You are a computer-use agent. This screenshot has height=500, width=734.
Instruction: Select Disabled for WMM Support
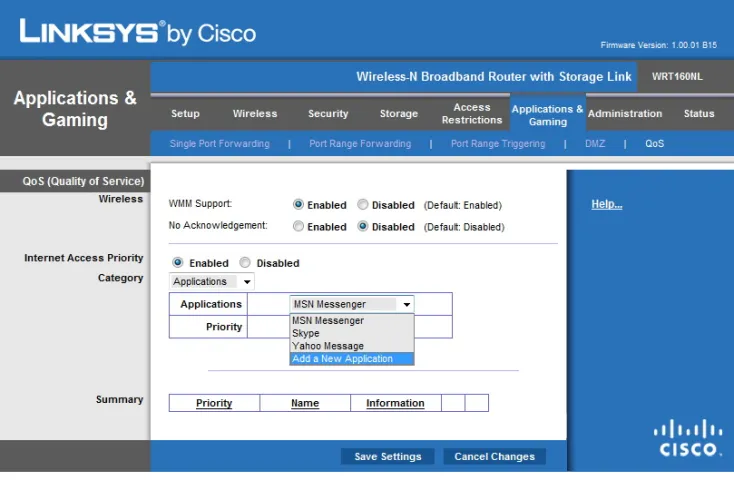(363, 205)
